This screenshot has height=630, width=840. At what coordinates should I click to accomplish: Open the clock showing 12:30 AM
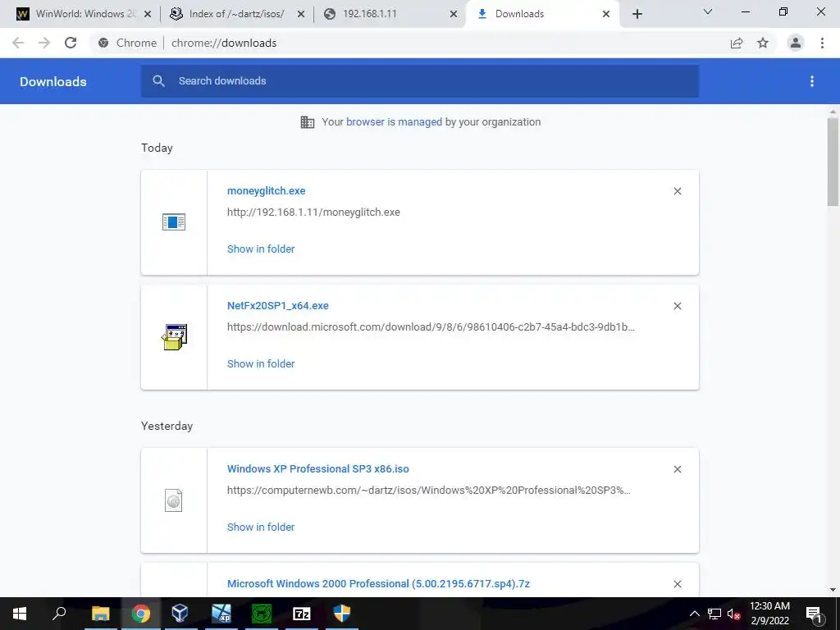click(769, 614)
